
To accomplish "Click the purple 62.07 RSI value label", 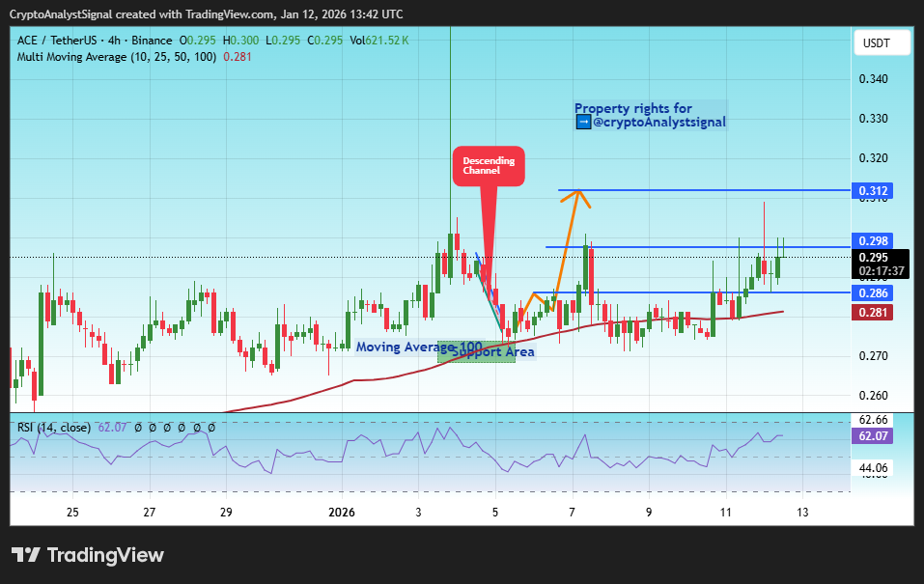I will (x=872, y=436).
